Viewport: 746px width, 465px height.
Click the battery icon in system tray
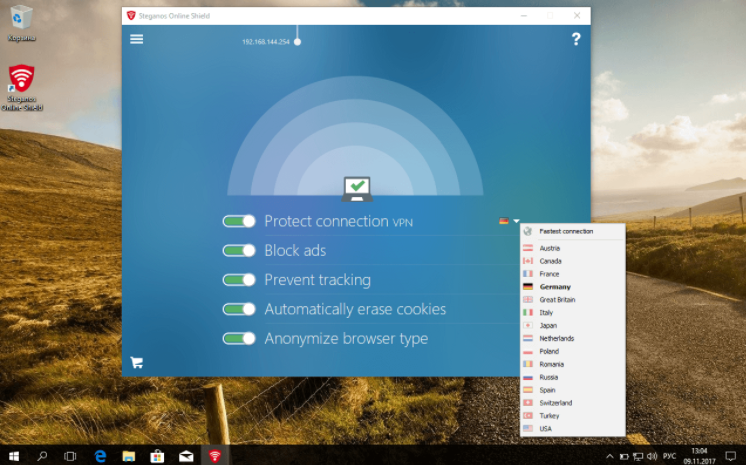coord(624,457)
